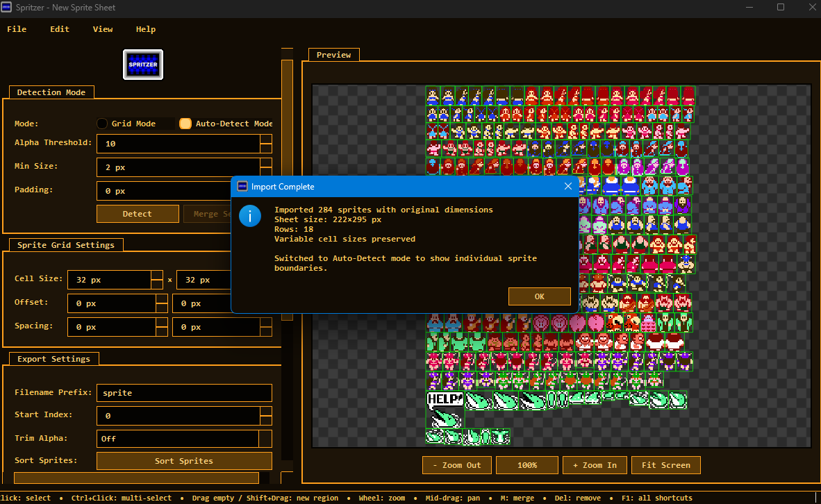Click the Spritzer app icon in title bar

click(x=6, y=8)
